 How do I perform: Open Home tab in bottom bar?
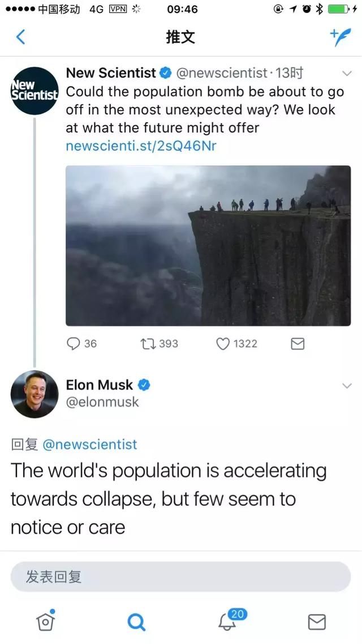tap(45, 621)
